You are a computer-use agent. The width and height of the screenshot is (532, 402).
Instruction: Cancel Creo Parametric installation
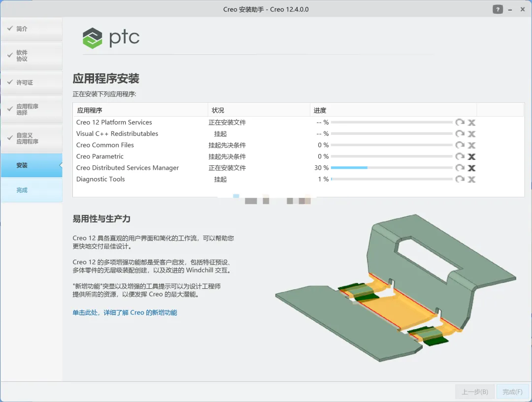471,156
